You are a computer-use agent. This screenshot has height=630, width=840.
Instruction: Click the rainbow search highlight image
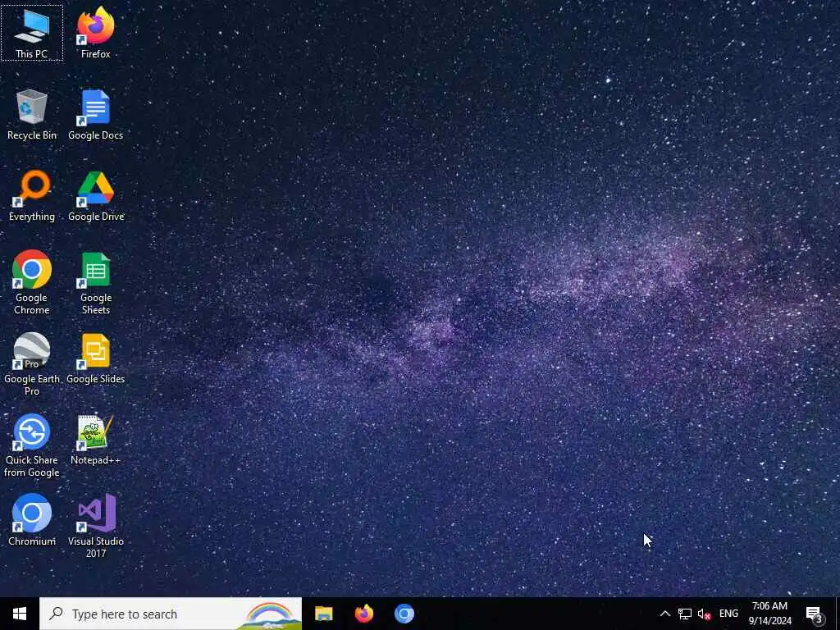[269, 615]
